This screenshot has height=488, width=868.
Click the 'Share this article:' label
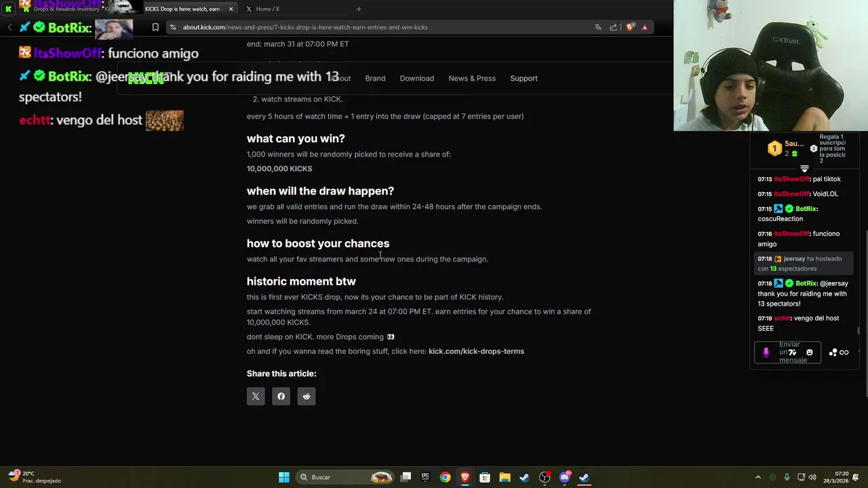pyautogui.click(x=281, y=373)
